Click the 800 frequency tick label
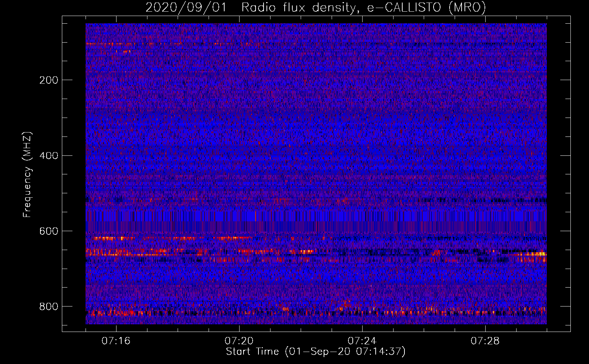589x364 pixels. (x=49, y=306)
